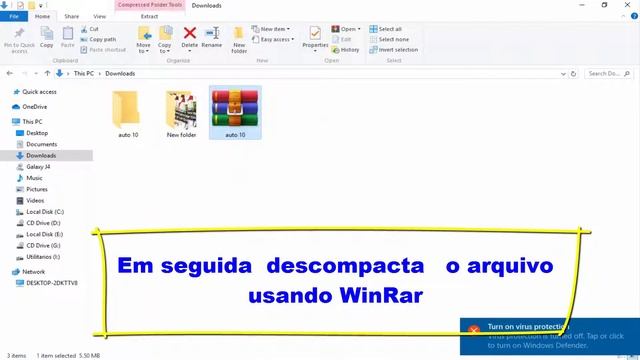
Task: Click Select all in ribbon
Action: (x=385, y=29)
